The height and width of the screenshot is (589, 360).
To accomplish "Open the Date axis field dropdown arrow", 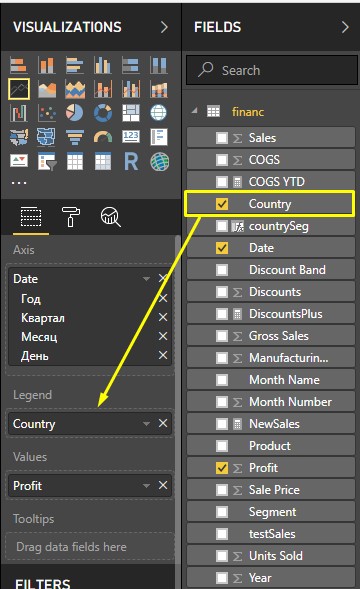I will pos(146,279).
